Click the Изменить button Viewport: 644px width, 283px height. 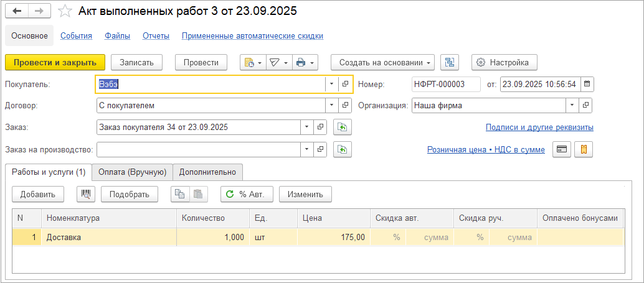(x=306, y=194)
